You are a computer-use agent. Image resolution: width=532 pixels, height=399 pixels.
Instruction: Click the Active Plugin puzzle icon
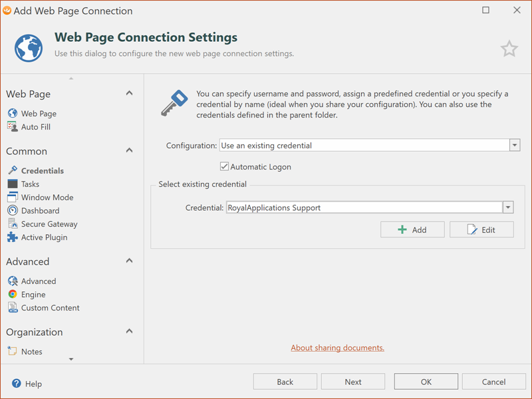click(13, 237)
